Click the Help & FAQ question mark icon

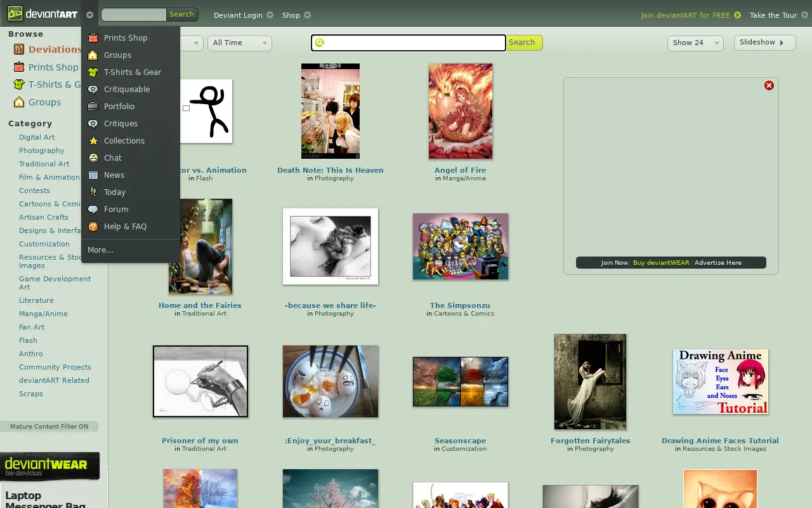[93, 226]
